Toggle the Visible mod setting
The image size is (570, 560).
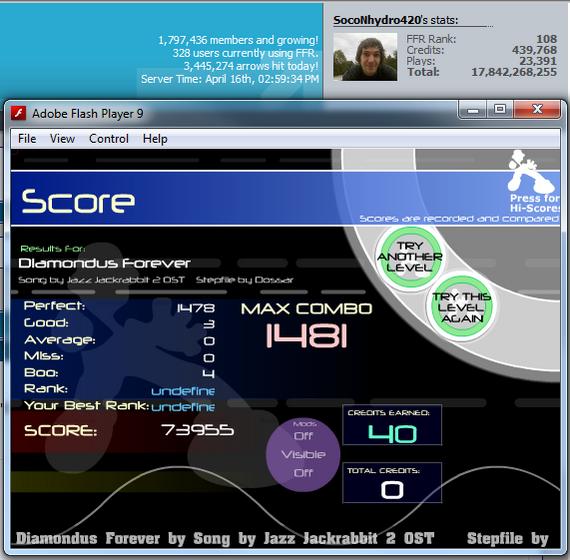click(x=303, y=454)
